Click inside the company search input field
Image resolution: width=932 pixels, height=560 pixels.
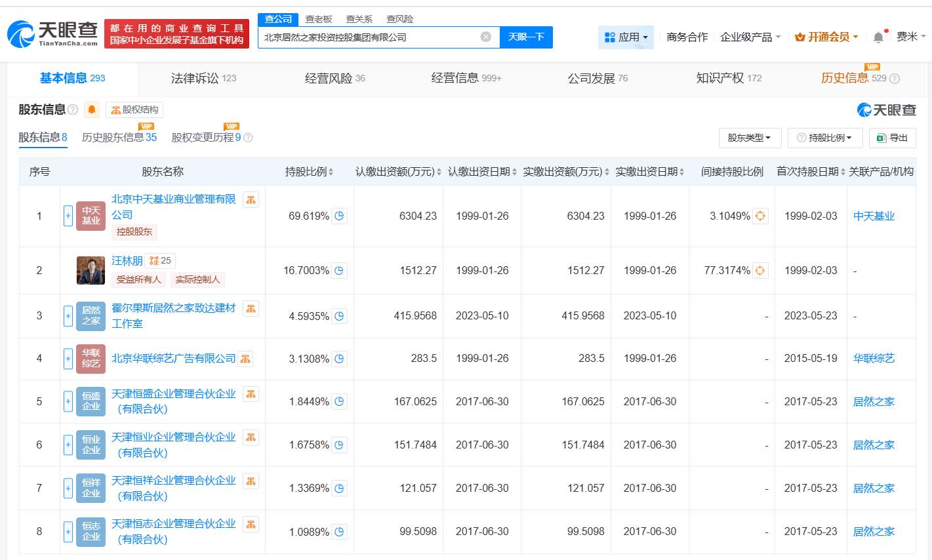click(367, 37)
